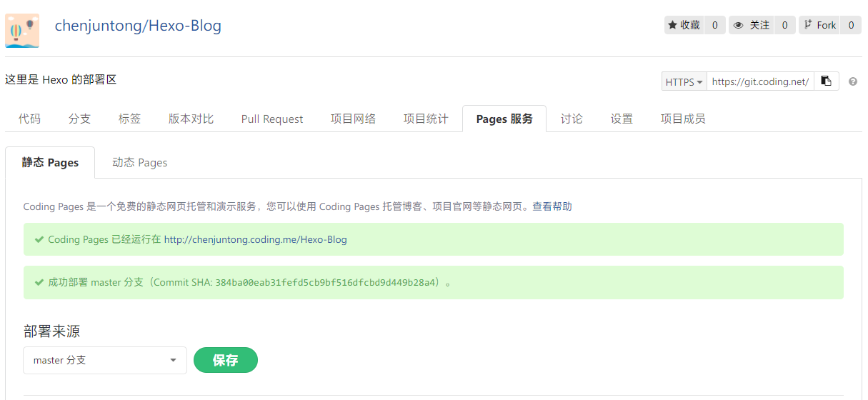Switch to 动态 Pages sub-tab
868x400 pixels.
pyautogui.click(x=139, y=162)
